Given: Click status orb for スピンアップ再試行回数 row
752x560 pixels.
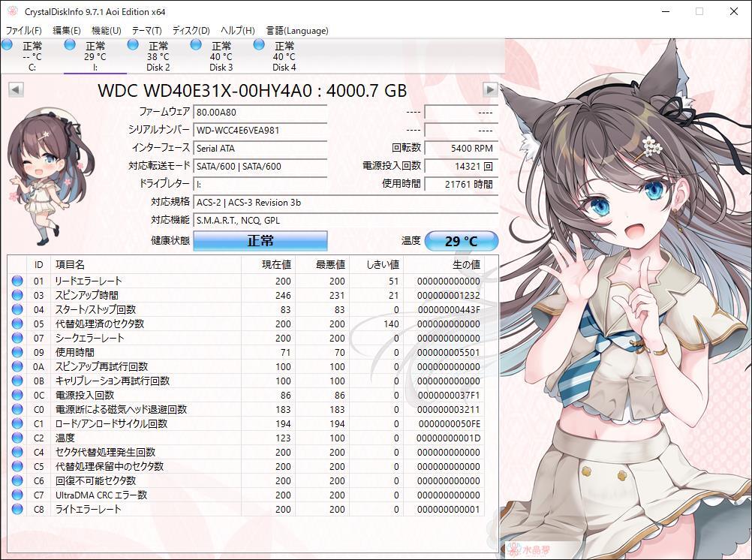Looking at the screenshot, I should click(17, 366).
